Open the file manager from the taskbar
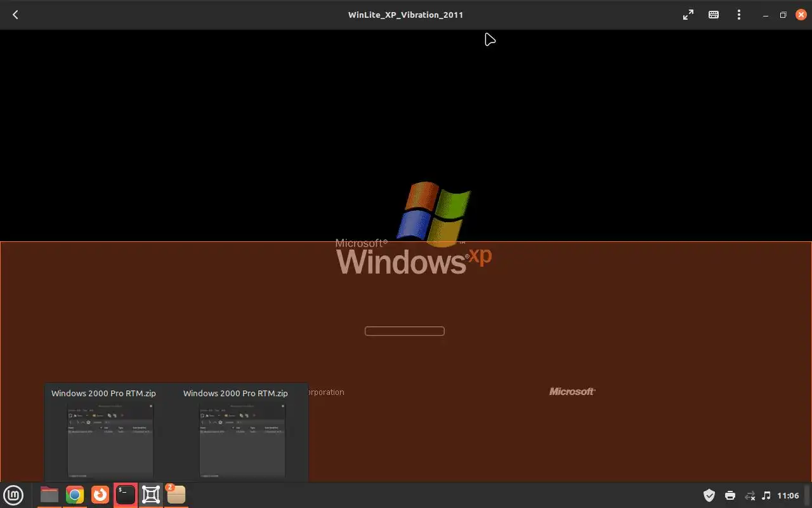This screenshot has height=508, width=812. click(x=49, y=495)
